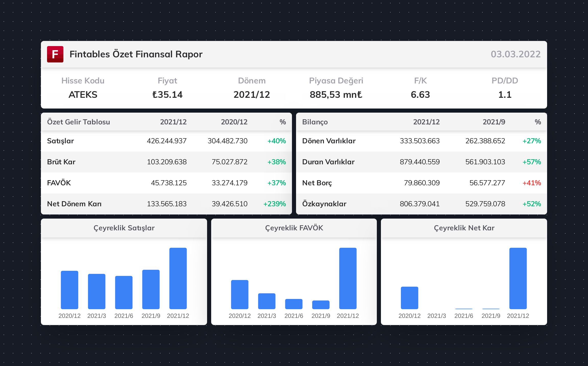Click the Özet Gelir Tablosu header
Screen dimensions: 588x366
pyautogui.click(x=78, y=122)
